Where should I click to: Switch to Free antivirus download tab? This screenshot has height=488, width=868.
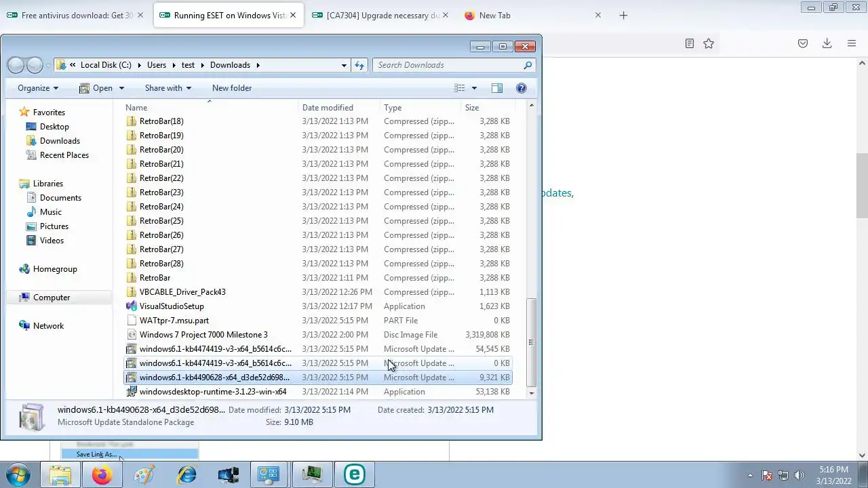click(x=77, y=15)
